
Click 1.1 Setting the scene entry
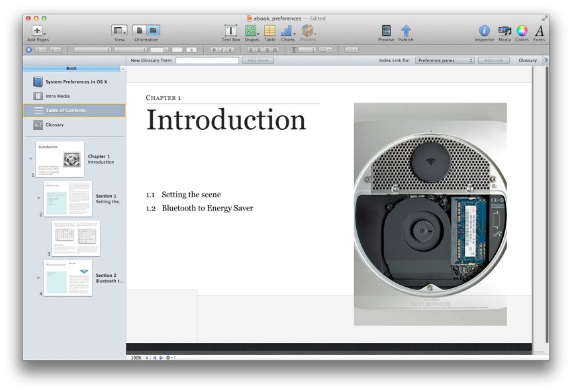pos(183,195)
